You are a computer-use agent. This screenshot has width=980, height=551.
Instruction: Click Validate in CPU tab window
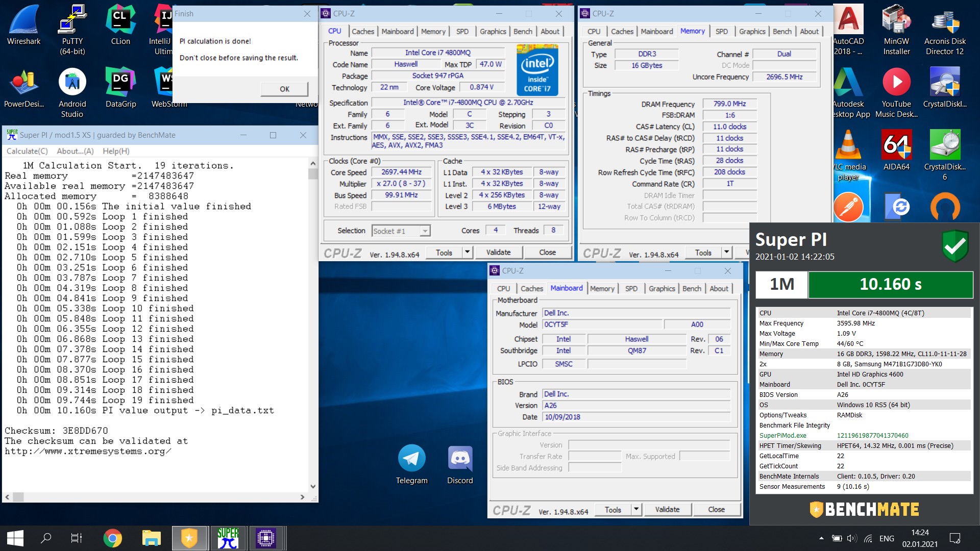click(x=498, y=252)
